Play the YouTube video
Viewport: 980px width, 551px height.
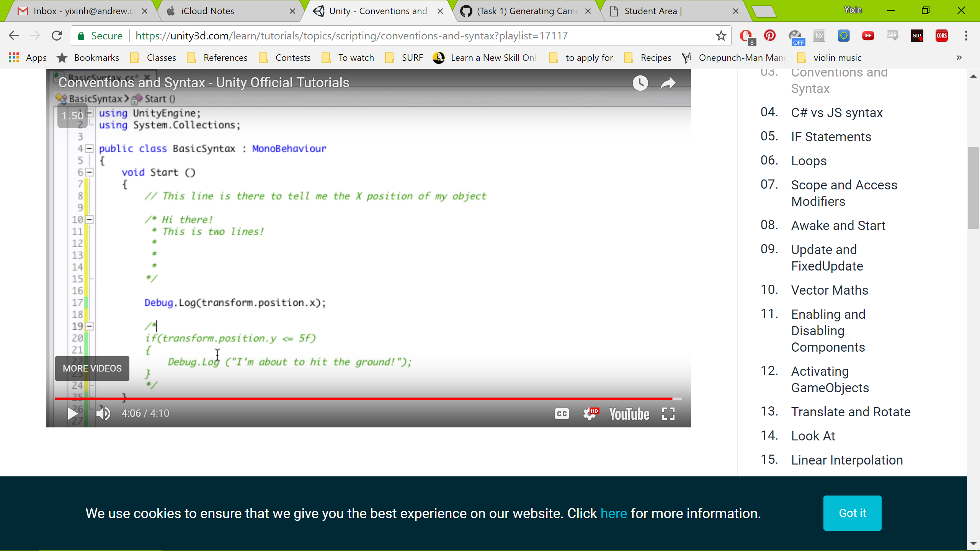pos(72,414)
